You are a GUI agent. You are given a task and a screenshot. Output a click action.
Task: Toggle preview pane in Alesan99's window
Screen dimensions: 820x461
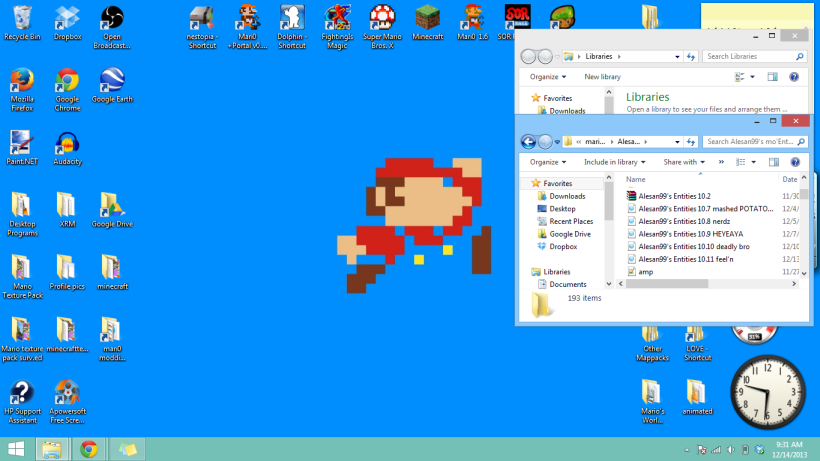point(773,162)
